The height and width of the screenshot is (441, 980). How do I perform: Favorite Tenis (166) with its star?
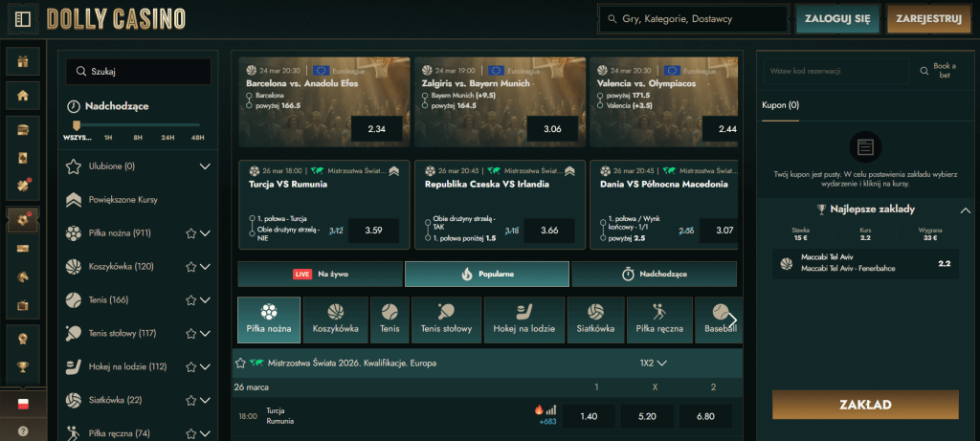pos(191,299)
